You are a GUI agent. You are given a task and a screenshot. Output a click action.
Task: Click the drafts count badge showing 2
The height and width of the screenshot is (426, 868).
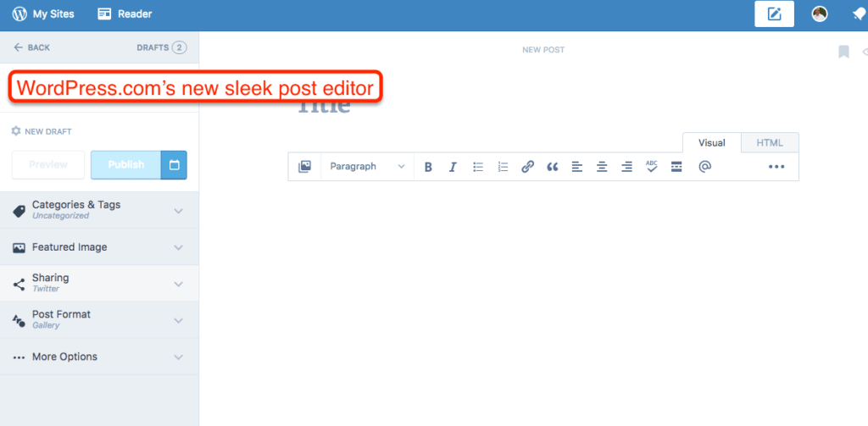coord(179,47)
